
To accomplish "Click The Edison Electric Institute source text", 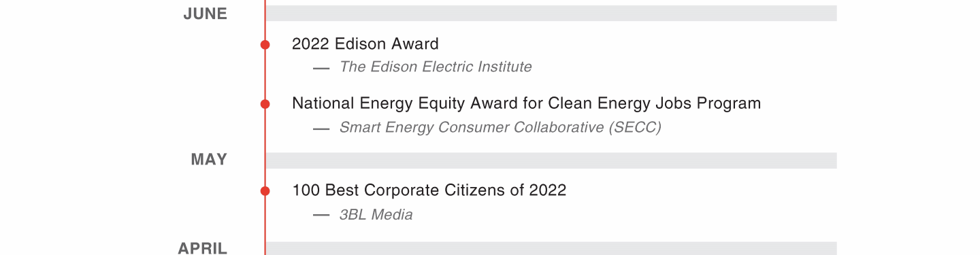I will pos(436,67).
